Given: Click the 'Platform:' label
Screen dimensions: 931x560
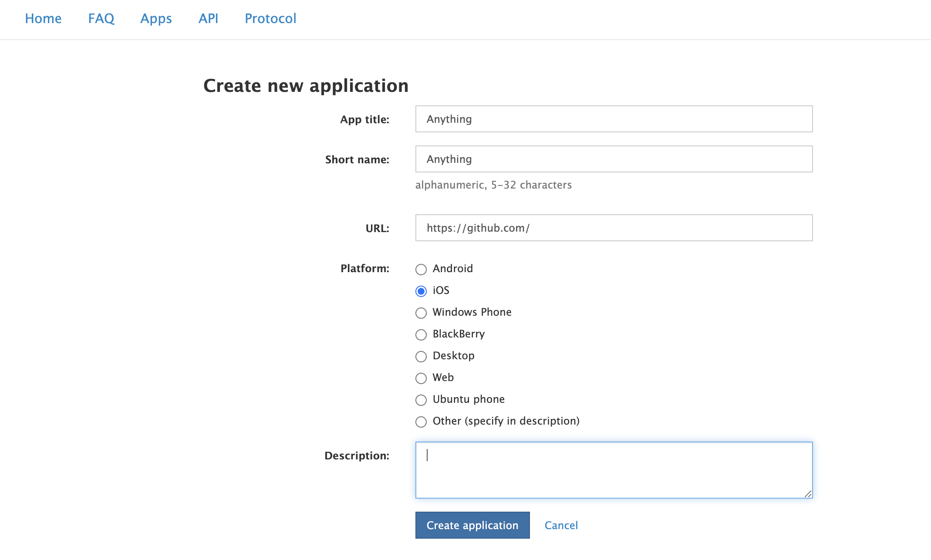Looking at the screenshot, I should pos(365,269).
